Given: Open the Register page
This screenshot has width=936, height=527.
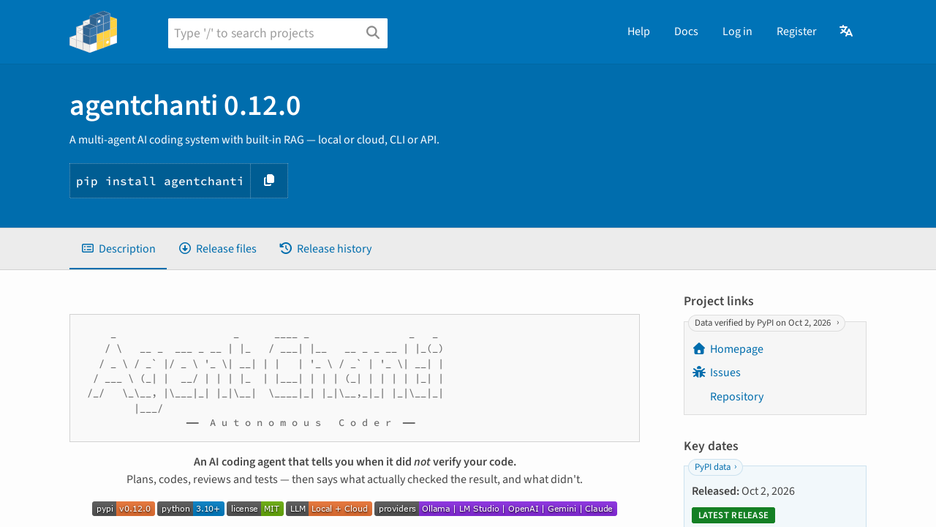Looking at the screenshot, I should point(796,31).
